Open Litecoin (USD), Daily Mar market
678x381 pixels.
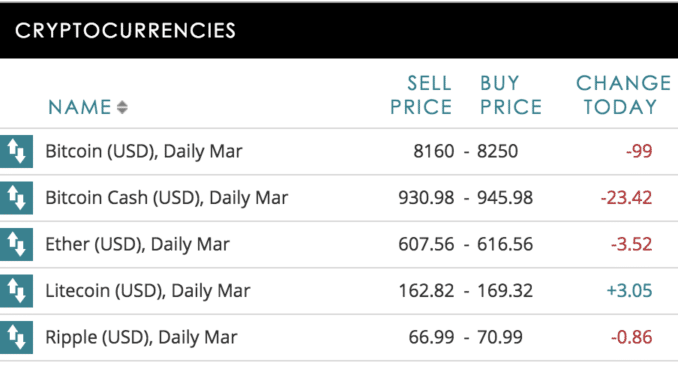click(147, 291)
